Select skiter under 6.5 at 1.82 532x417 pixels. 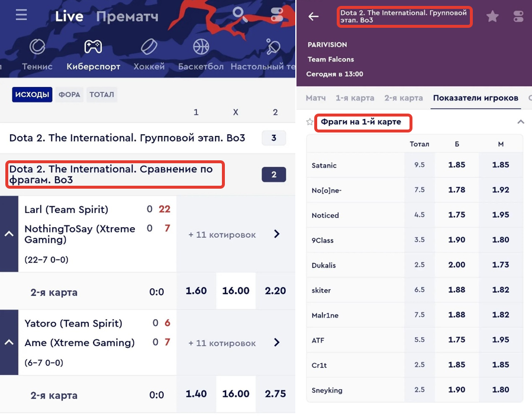501,290
